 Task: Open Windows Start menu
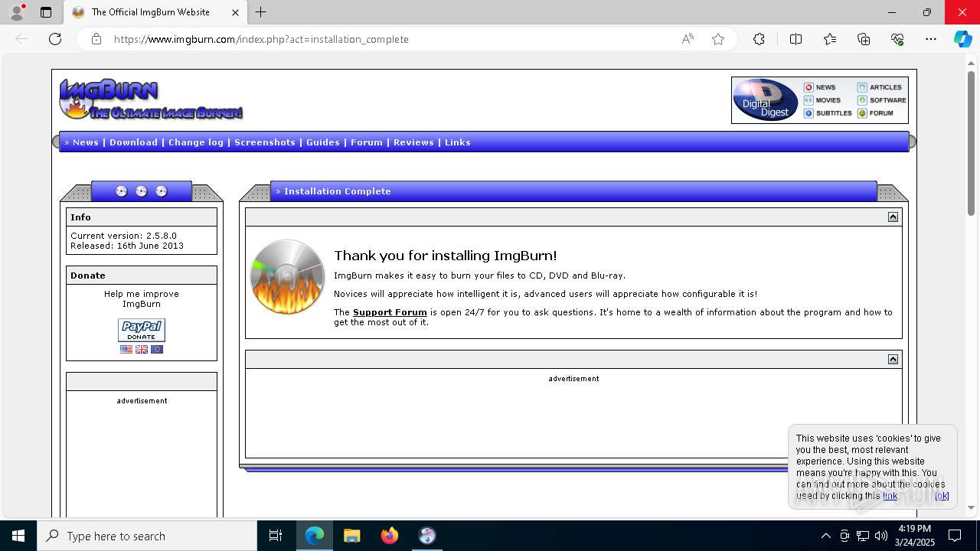18,536
